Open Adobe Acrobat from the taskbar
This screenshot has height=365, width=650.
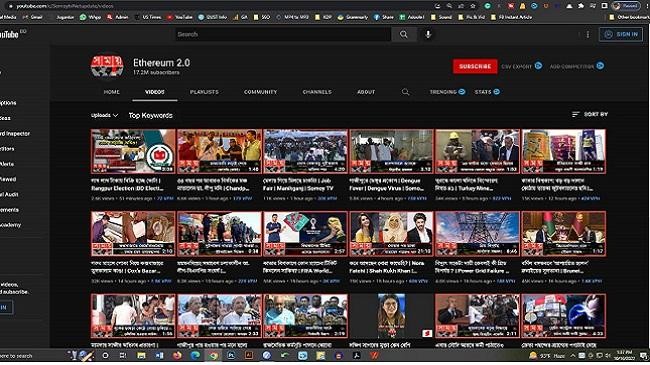[x=357, y=355]
